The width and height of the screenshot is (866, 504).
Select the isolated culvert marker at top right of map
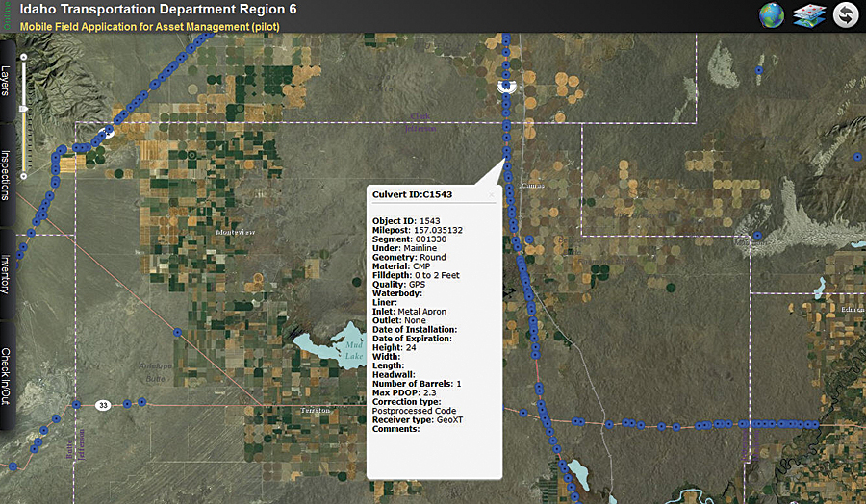tap(759, 70)
